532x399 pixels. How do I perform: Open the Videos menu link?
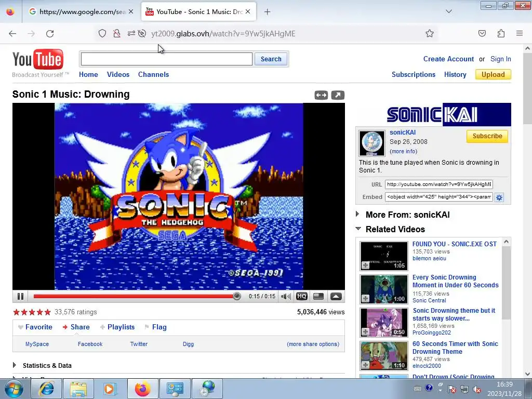click(118, 75)
